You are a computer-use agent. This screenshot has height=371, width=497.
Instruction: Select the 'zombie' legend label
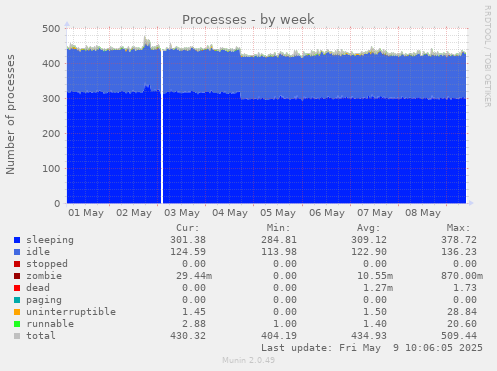point(44,276)
